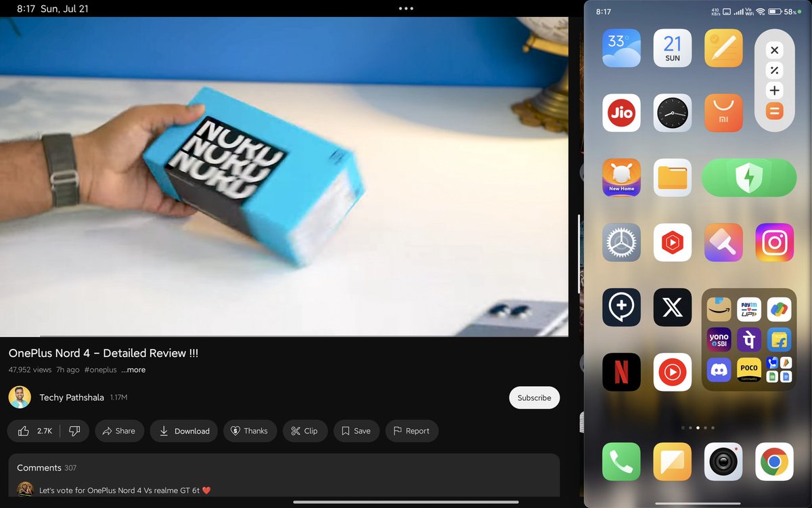This screenshot has height=508, width=812.
Task: Tap the calculator widget plus key
Action: click(775, 91)
